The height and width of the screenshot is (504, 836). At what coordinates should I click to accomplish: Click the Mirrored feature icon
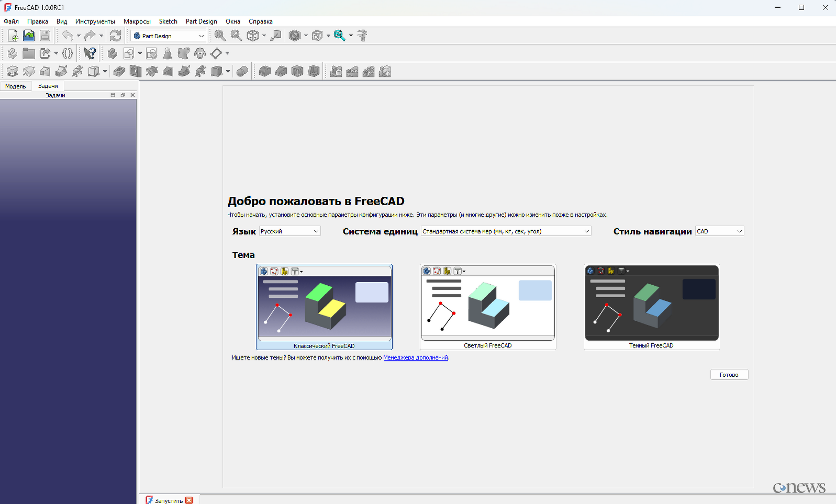point(336,71)
